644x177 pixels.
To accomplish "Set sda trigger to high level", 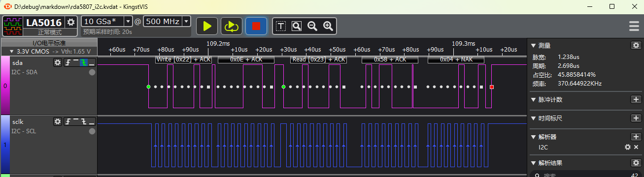I will tap(76, 62).
